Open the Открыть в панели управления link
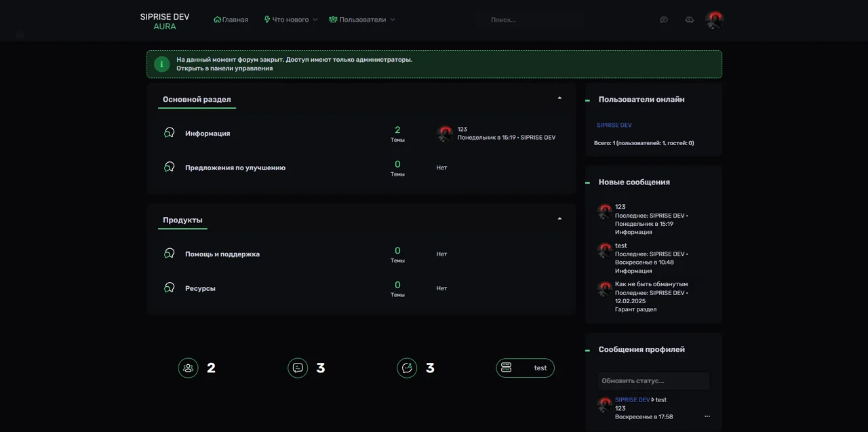Viewport: 868px width, 432px height. (x=224, y=68)
